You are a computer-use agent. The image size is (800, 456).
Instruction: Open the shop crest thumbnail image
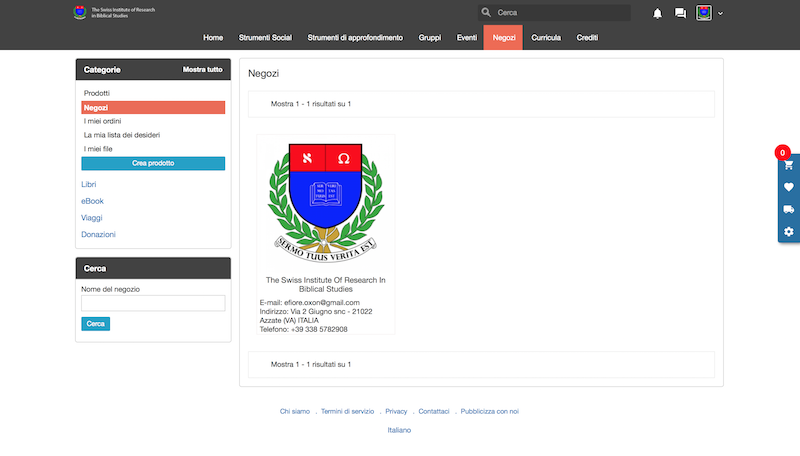coord(326,203)
